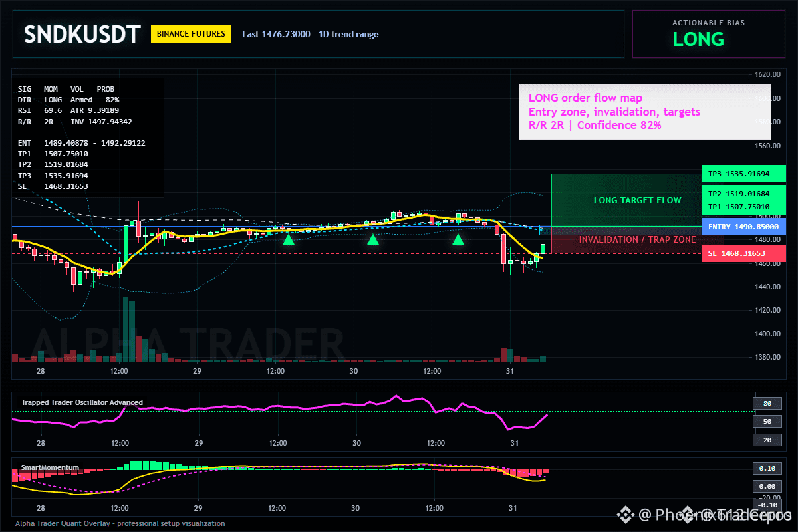Click the LONG TARGET FLOW zone label
798x532 pixels.
637,200
